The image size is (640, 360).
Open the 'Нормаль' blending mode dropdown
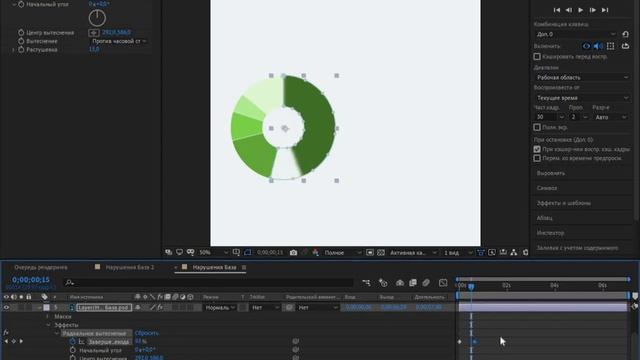(220, 308)
